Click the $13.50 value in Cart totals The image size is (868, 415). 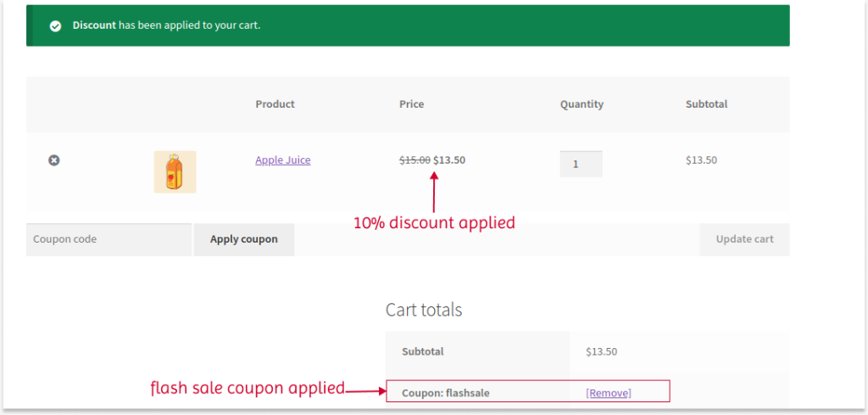(602, 351)
